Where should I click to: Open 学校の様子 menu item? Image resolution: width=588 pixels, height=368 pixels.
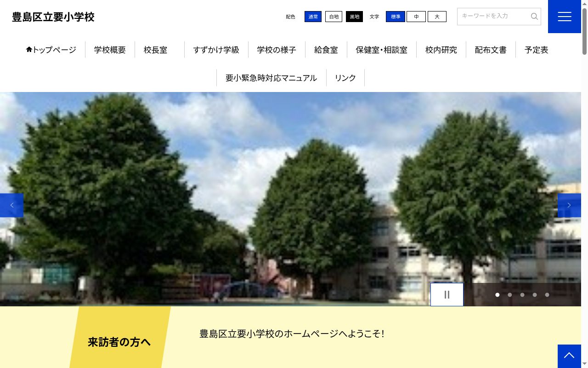point(277,50)
